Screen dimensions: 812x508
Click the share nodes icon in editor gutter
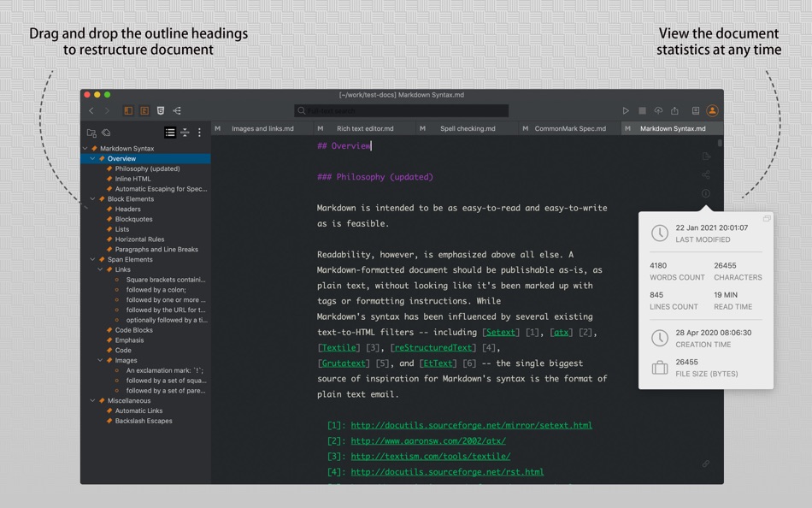pyautogui.click(x=706, y=174)
